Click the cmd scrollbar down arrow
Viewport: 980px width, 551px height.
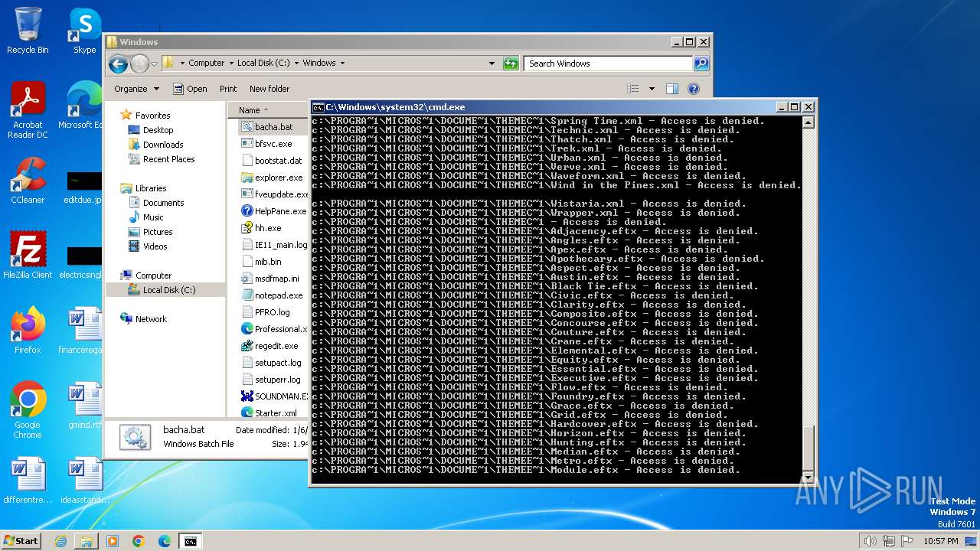click(808, 476)
